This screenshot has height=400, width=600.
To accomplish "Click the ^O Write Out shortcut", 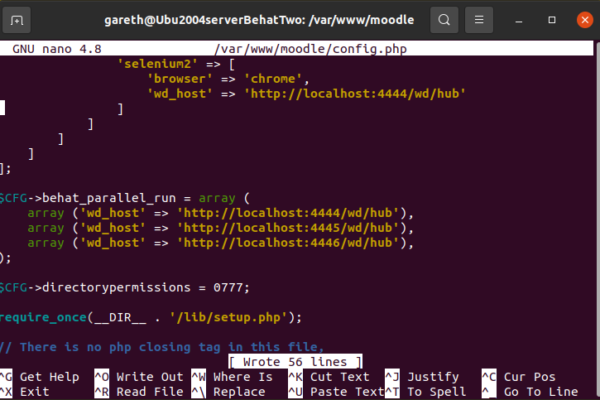I will coord(139,377).
